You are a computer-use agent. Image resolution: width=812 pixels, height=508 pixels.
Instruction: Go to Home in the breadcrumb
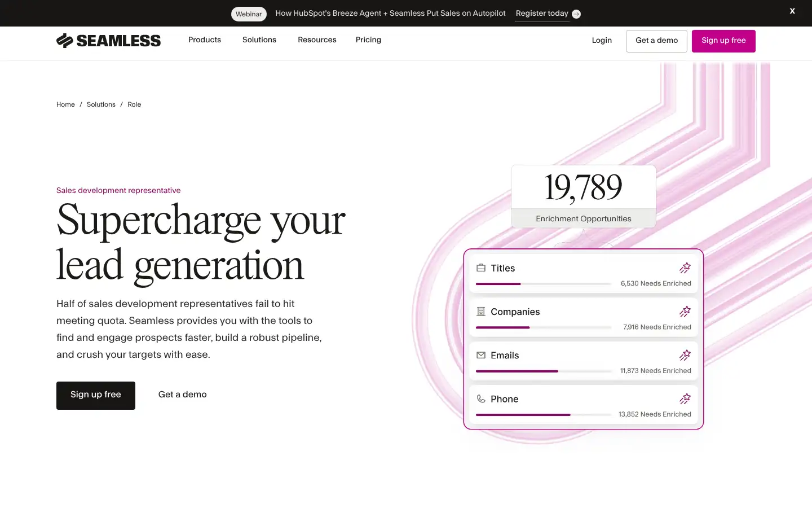tap(65, 104)
